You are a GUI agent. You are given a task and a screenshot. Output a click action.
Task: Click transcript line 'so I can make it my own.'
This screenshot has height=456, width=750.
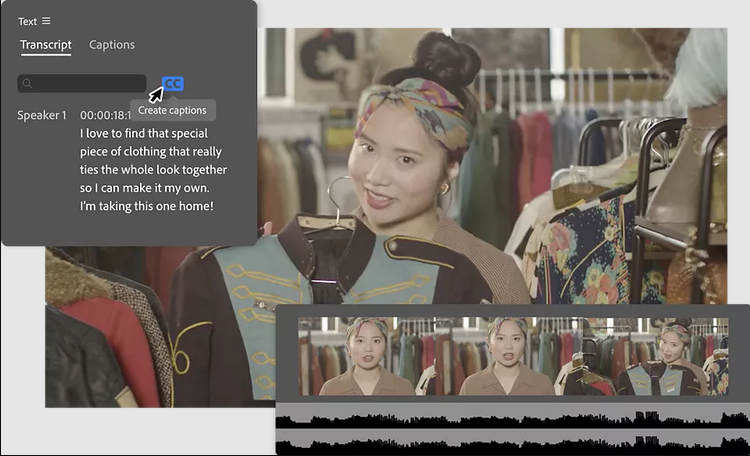coord(145,188)
